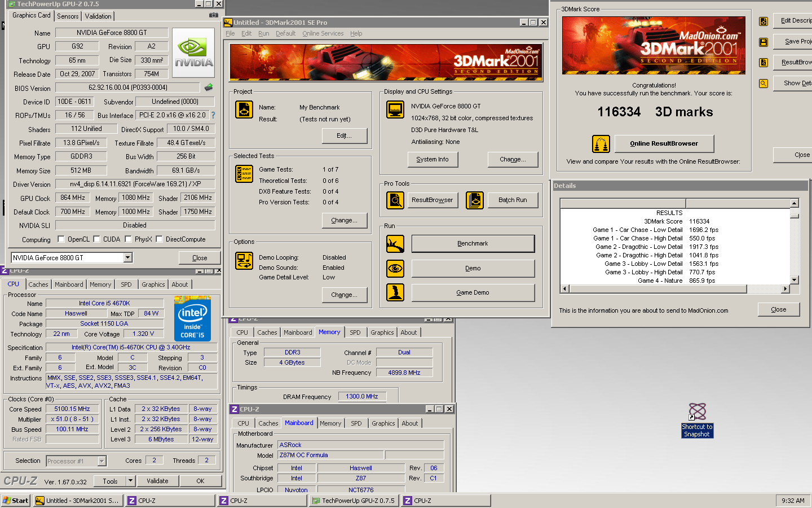Click the Show Details magnifier icon
812x508 pixels.
tap(764, 84)
